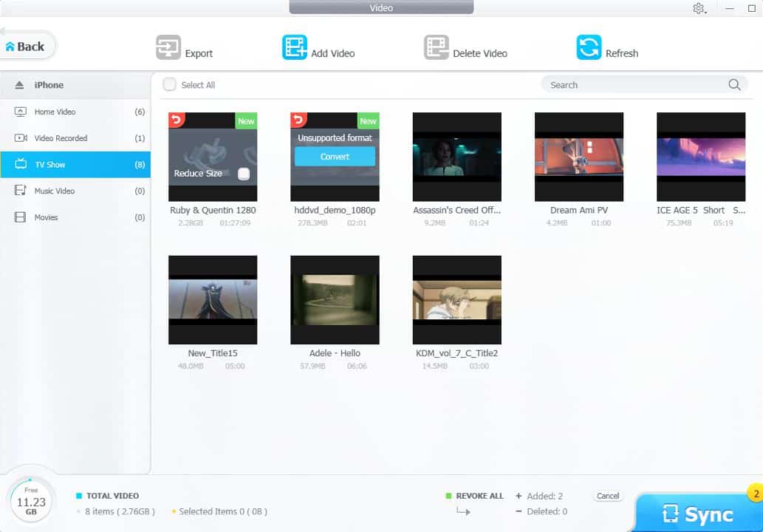The height and width of the screenshot is (532, 763).
Task: Check the Select All checkbox
Action: [x=169, y=85]
